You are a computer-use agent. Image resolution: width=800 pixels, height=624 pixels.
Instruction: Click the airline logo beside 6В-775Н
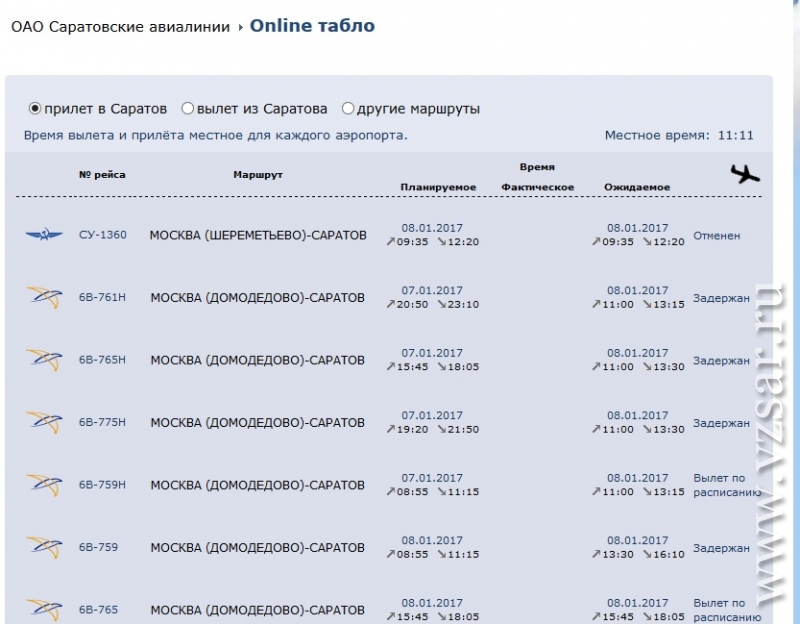click(44, 422)
